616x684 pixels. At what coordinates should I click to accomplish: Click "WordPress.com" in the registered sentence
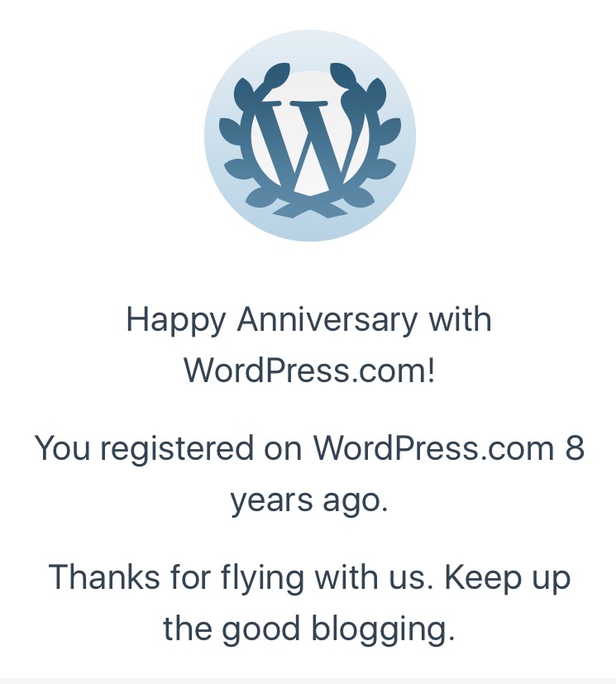433,448
